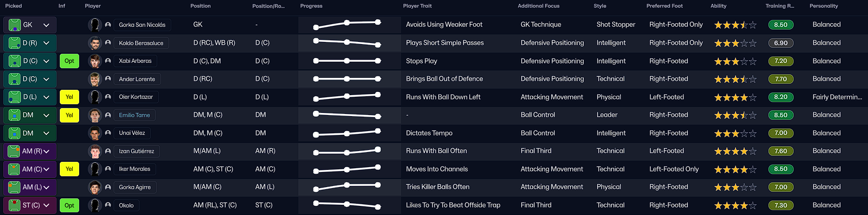Screen dimensions: 868x215
Task: Click the 8.50 training rating pill for Emilio Tame
Action: click(781, 115)
